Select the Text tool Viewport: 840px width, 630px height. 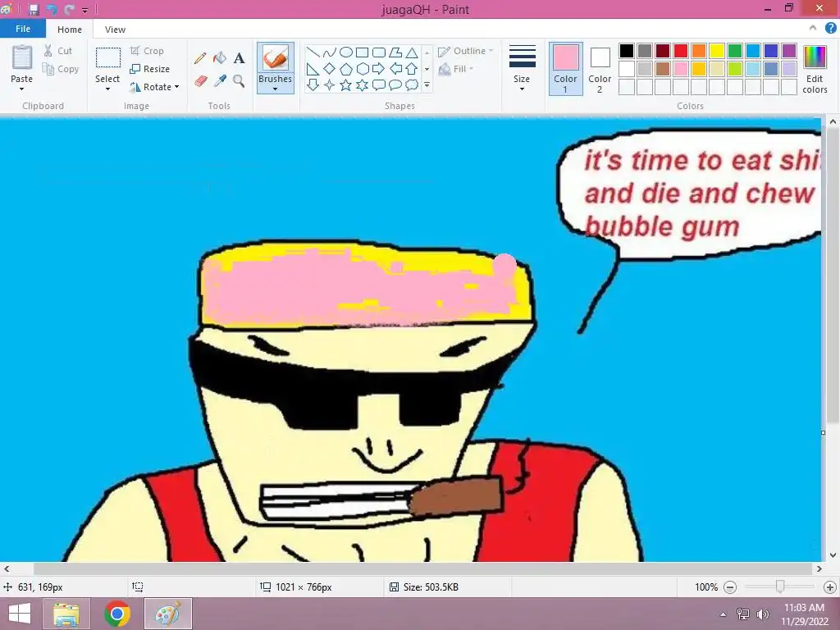click(239, 58)
